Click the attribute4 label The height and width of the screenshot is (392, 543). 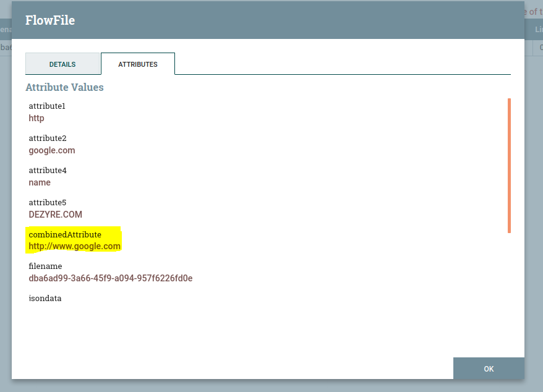(x=48, y=171)
